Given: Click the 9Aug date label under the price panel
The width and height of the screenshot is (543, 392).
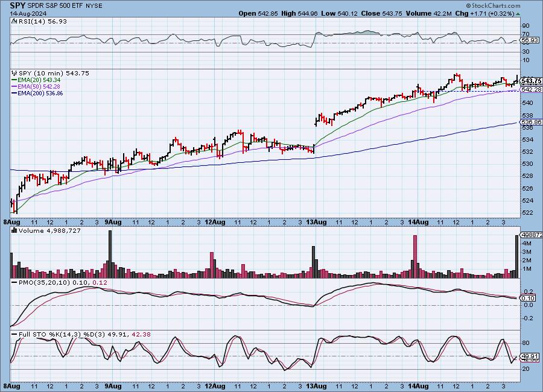Looking at the screenshot, I should coord(113,223).
